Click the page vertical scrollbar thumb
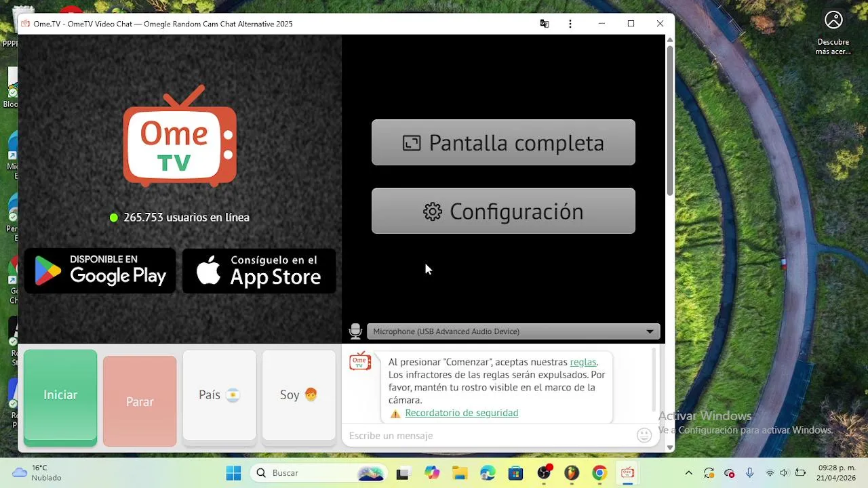 click(670, 120)
